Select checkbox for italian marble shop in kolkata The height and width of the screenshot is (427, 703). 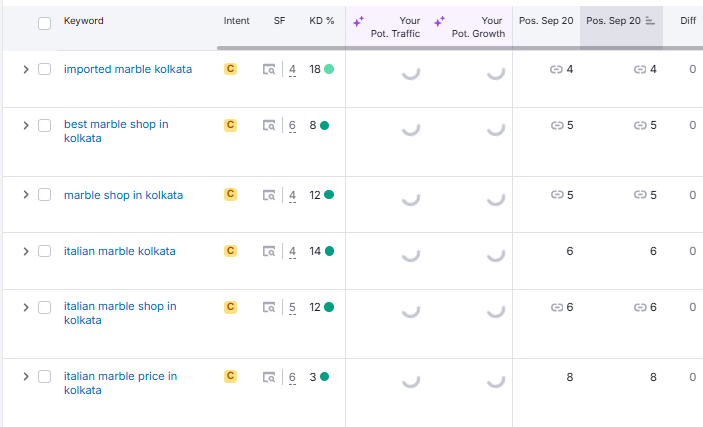(44, 307)
